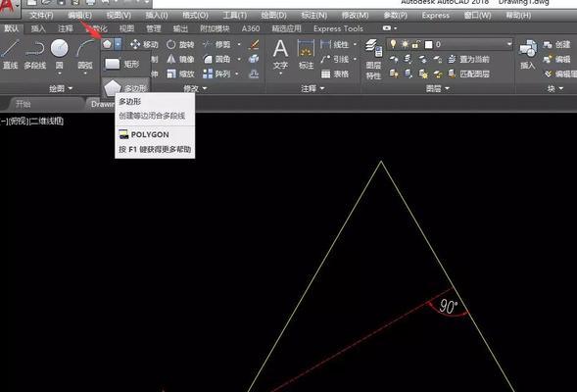Select the Polyline (多段线) tool
This screenshot has height=392, width=577.
35,54
